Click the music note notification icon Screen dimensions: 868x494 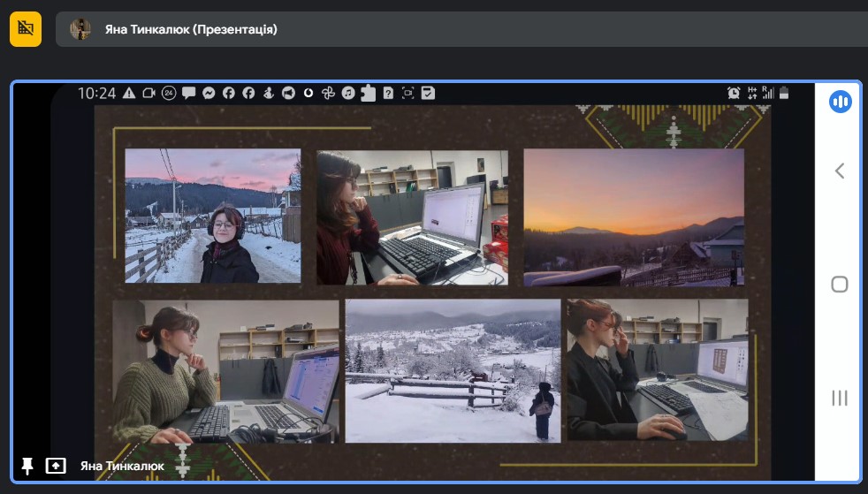point(348,93)
